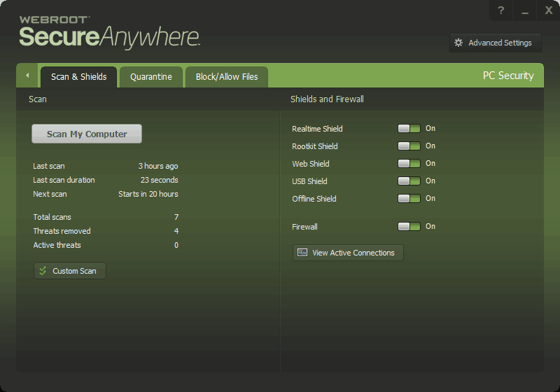Turn off the Rootkit Shield
Viewport: 560px width, 392px height.
point(409,146)
